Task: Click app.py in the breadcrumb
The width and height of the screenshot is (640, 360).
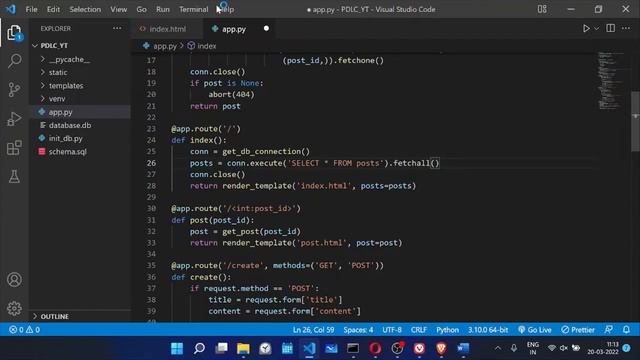Action: pyautogui.click(x=164, y=46)
